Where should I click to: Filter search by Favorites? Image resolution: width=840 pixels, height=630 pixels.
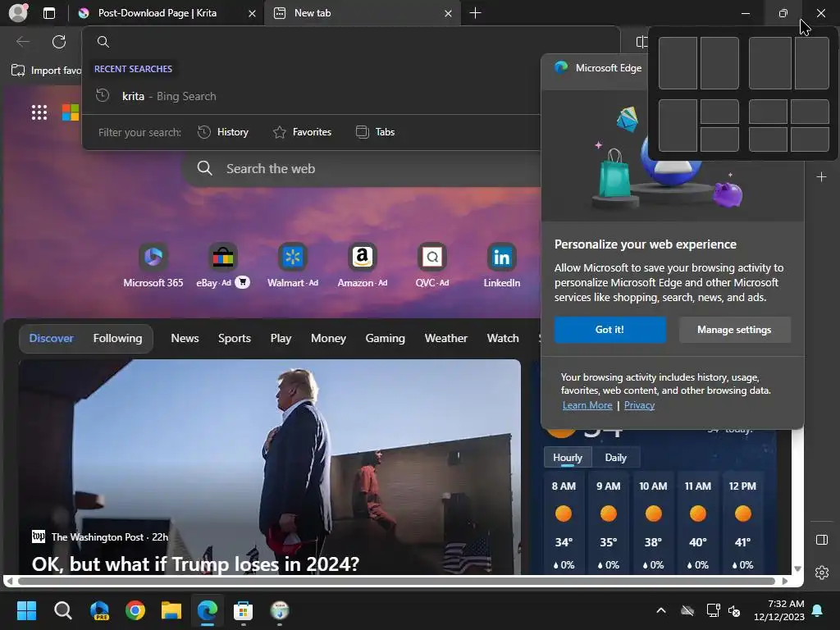pos(302,132)
